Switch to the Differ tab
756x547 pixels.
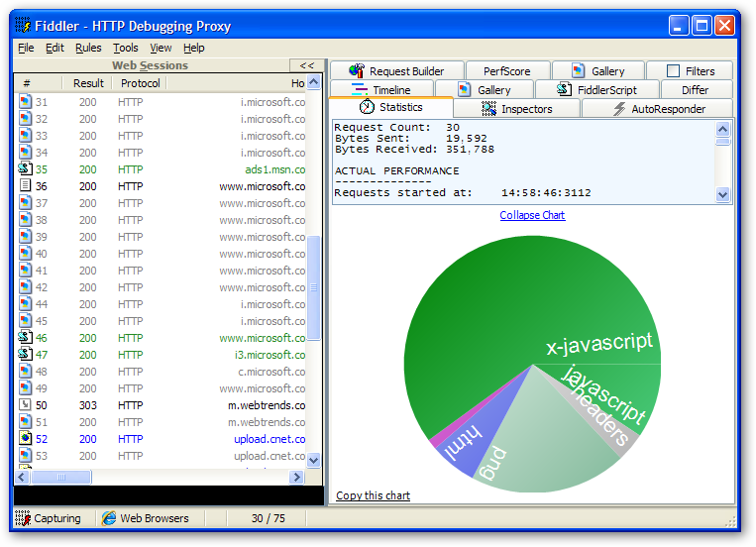pos(696,90)
